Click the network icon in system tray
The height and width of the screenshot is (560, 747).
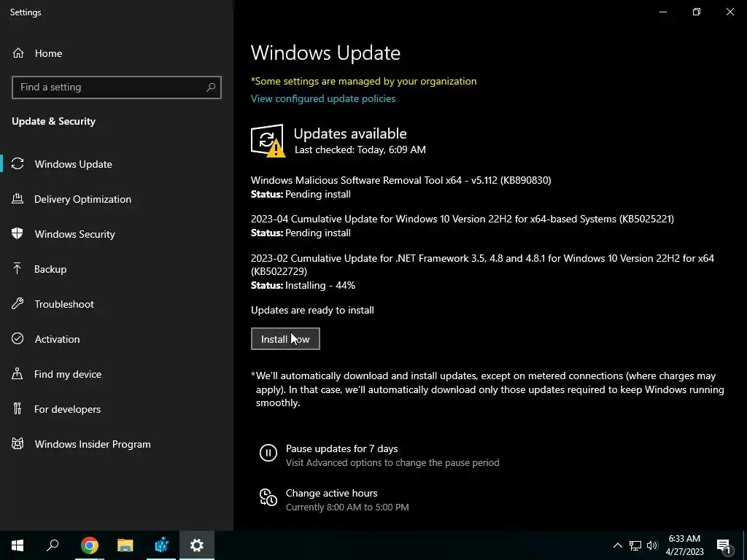[x=635, y=545]
